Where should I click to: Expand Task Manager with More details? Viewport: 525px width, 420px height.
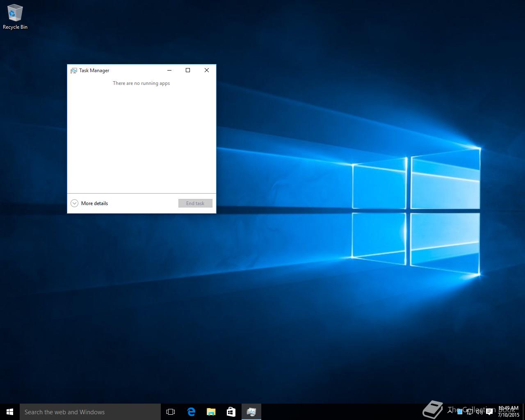tap(89, 203)
